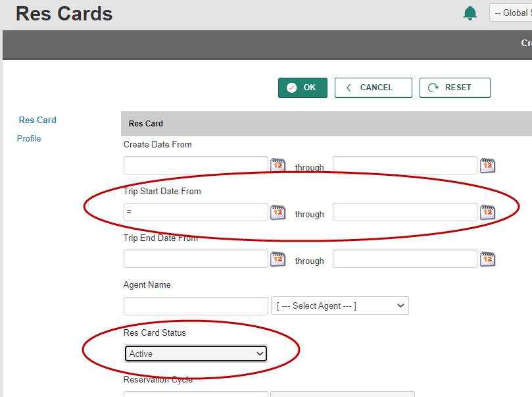Image resolution: width=532 pixels, height=397 pixels.
Task: Select the Res Card sidebar section
Action: [37, 120]
